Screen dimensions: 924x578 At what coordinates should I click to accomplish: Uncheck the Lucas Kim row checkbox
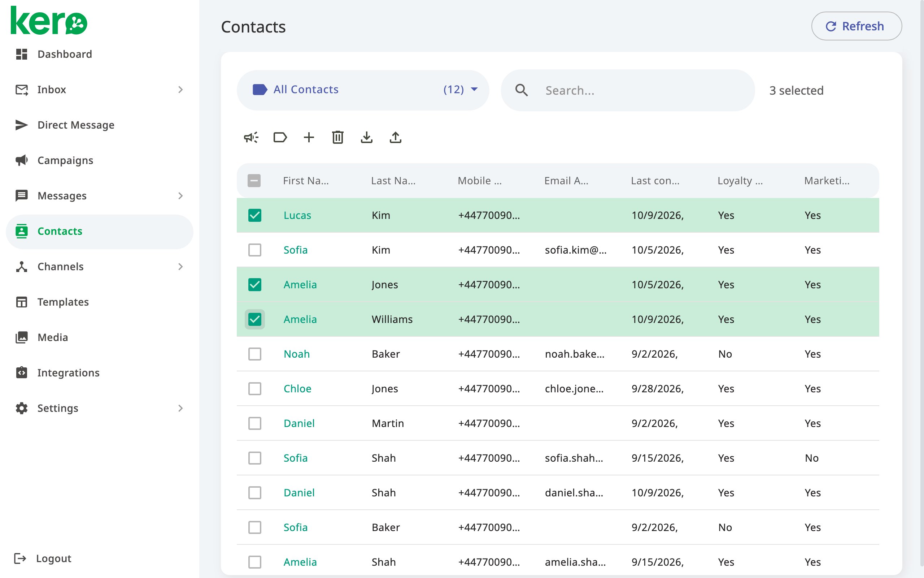click(x=255, y=215)
